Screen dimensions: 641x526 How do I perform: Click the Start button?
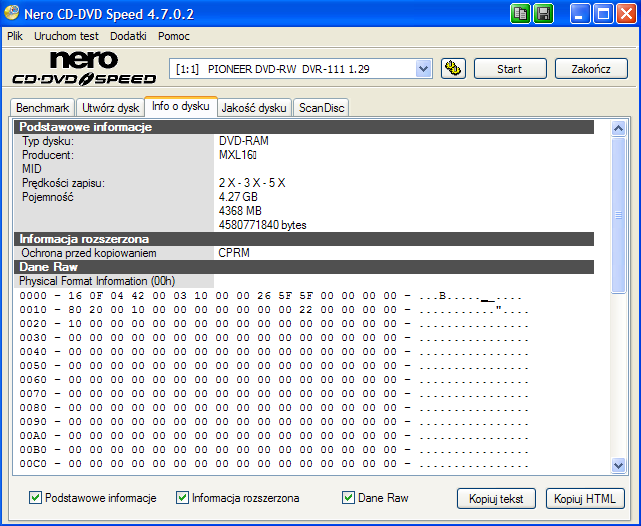pos(510,69)
